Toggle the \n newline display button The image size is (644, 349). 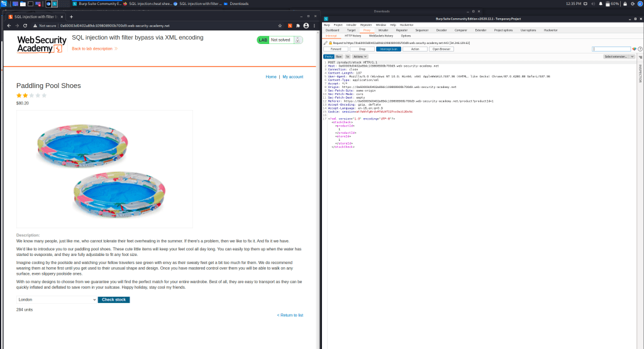click(x=347, y=57)
